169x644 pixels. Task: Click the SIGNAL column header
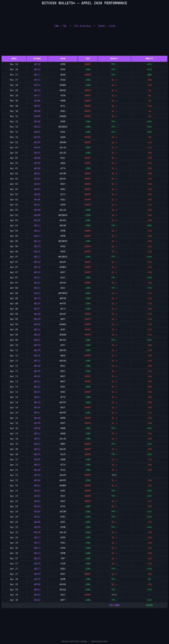[x=37, y=59]
